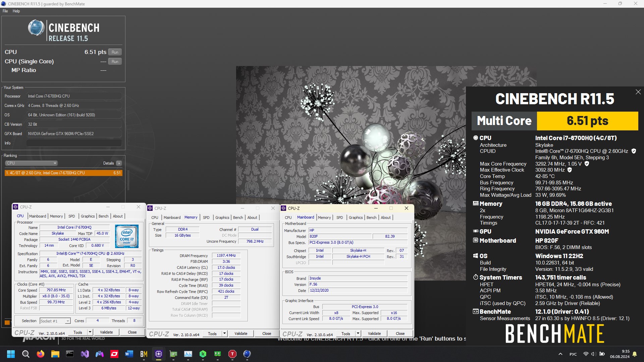This screenshot has height=362, width=644.
Task: Click the GPU card icon in BenchMate panel
Action: click(x=475, y=231)
